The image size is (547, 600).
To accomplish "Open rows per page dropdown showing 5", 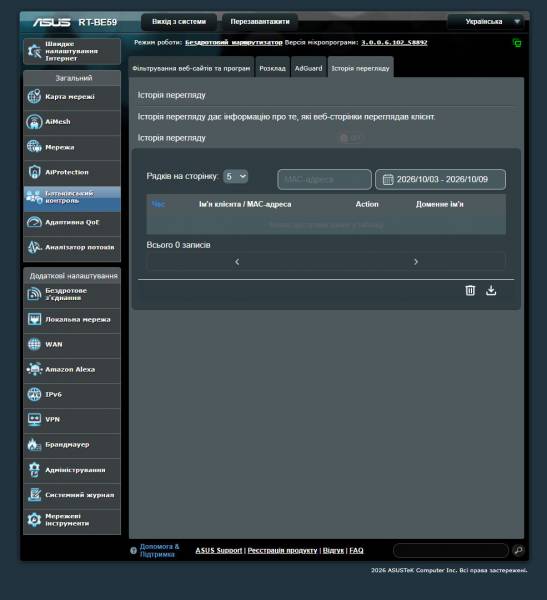I will click(x=235, y=176).
